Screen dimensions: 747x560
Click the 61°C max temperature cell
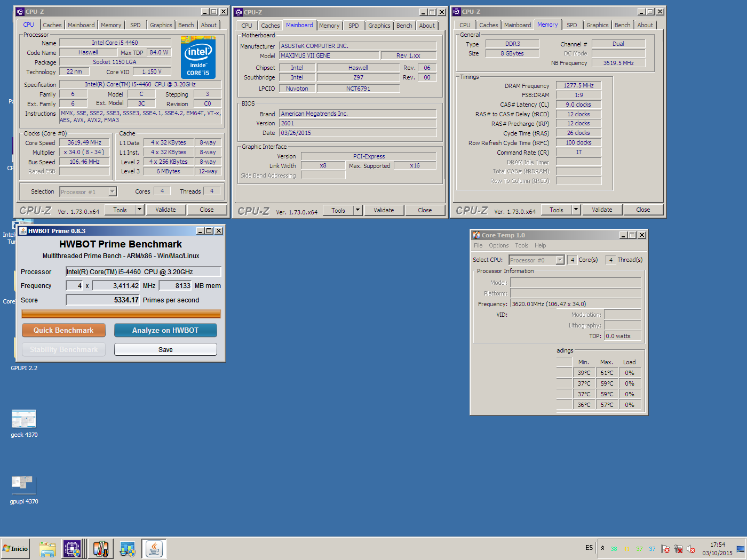[607, 373]
